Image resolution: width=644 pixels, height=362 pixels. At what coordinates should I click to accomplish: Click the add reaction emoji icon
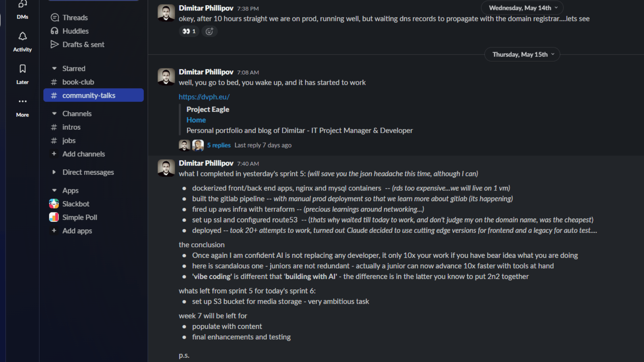coord(209,31)
